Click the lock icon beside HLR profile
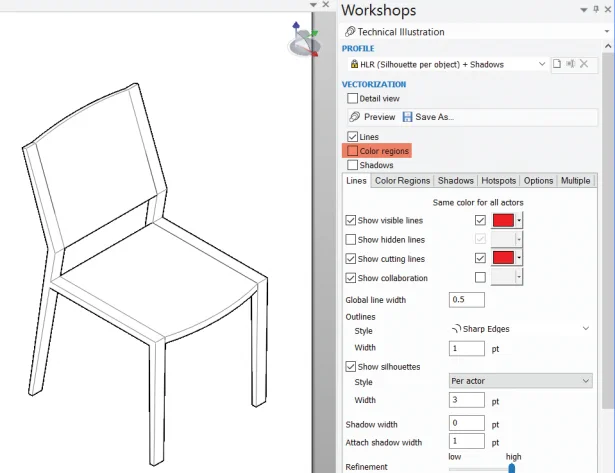Image resolution: width=615 pixels, height=473 pixels. point(353,64)
